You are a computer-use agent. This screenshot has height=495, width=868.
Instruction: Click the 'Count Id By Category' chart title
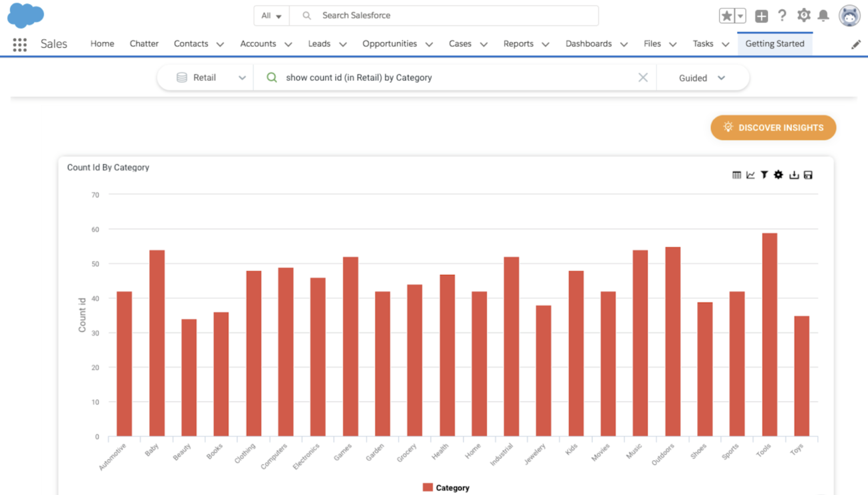click(108, 168)
